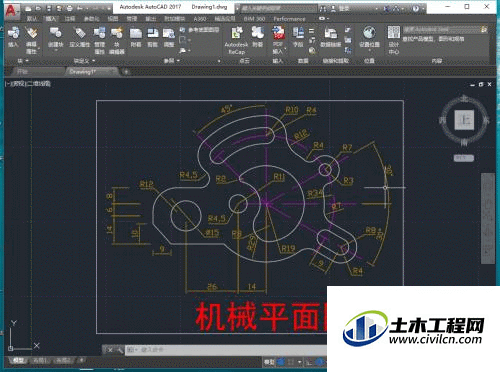Toggle the grid display in status bar
The width and height of the screenshot is (500, 372).
281,362
